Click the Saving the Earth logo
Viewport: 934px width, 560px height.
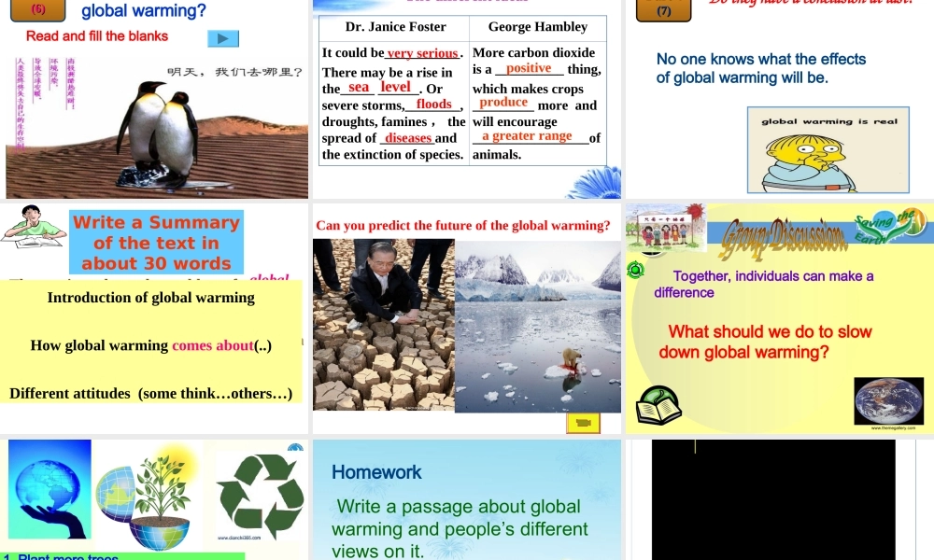point(890,226)
